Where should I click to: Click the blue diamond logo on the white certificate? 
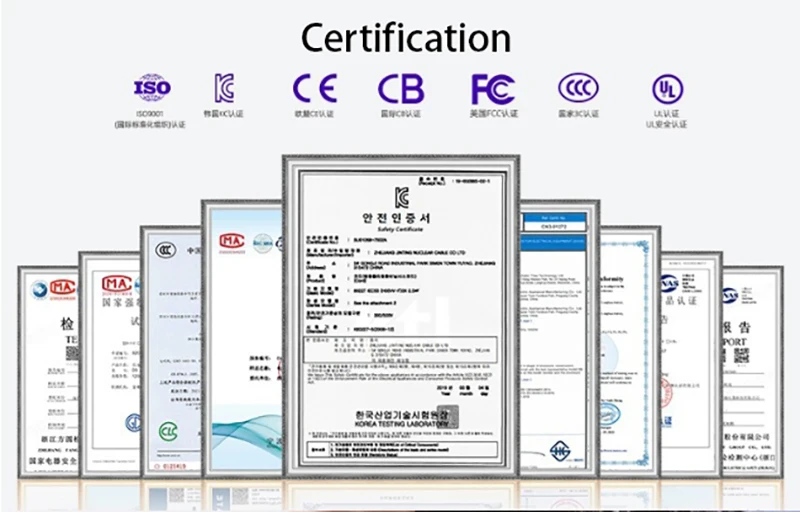[560, 451]
